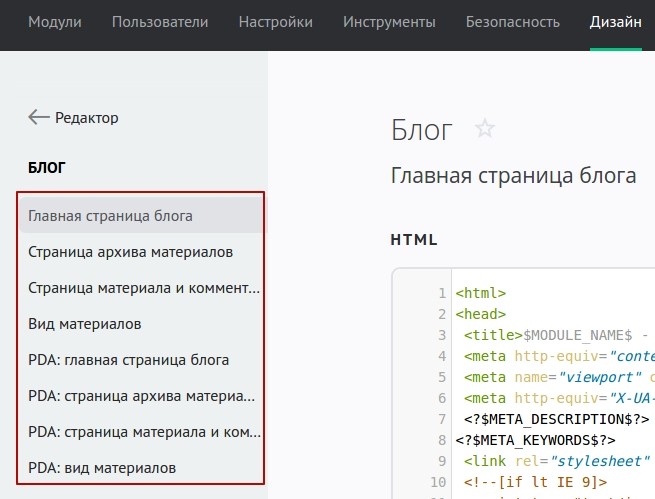Open PDA: страница архива материа... template
This screenshot has height=499, width=655.
point(143,396)
